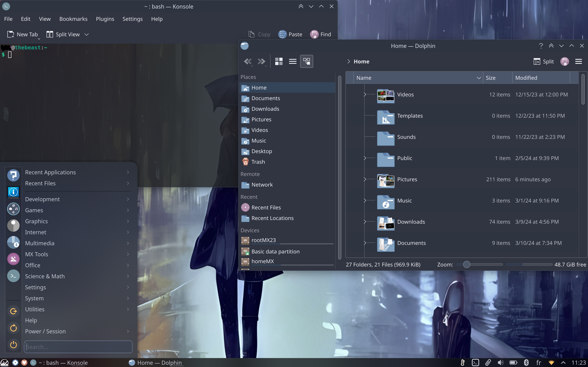Open the Internet category in launcher

[36, 232]
